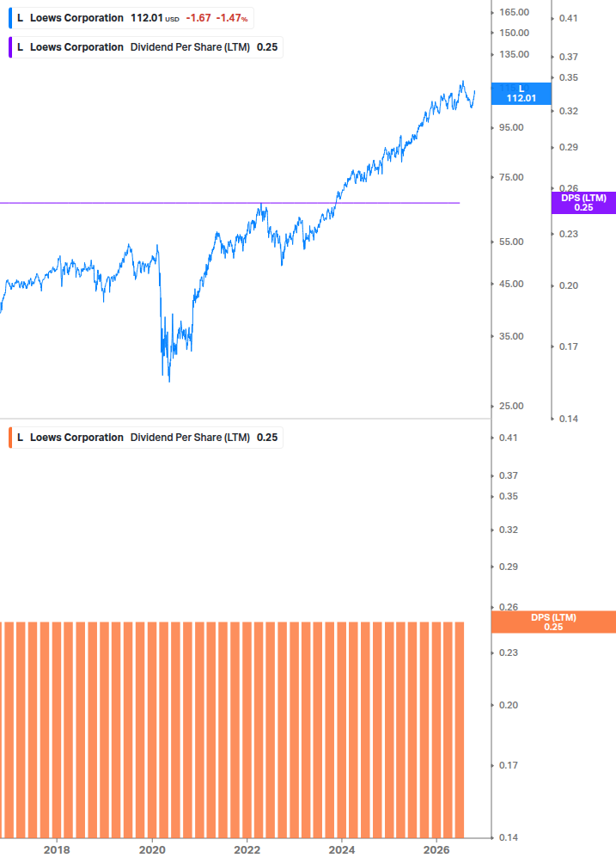The height and width of the screenshot is (864, 616).
Task: Click the 35.00 price axis label
Action: [x=511, y=337]
